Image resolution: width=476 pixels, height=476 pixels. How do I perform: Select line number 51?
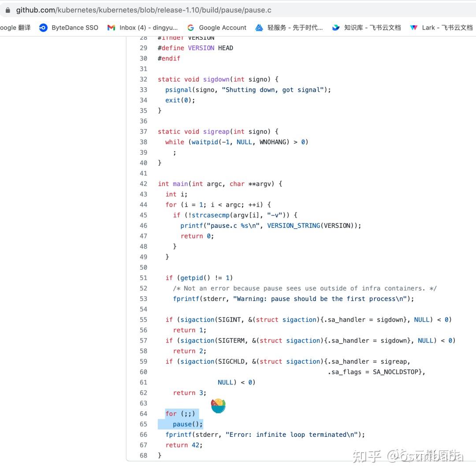143,278
